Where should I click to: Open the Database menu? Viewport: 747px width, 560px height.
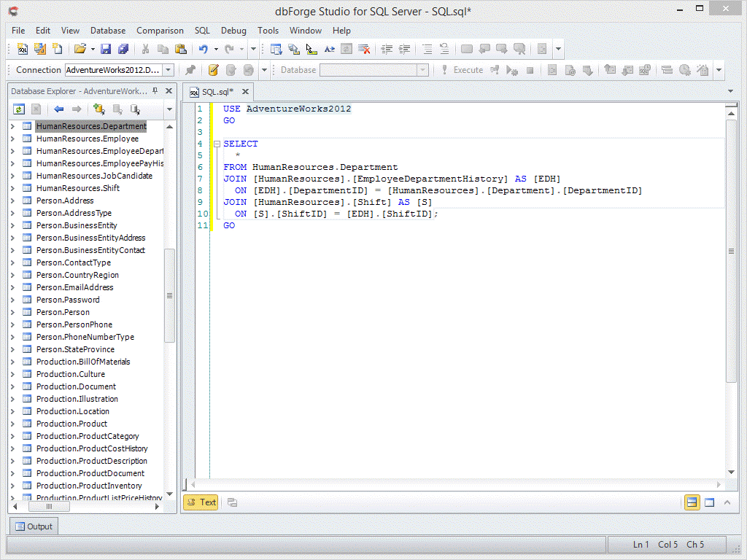pos(108,31)
